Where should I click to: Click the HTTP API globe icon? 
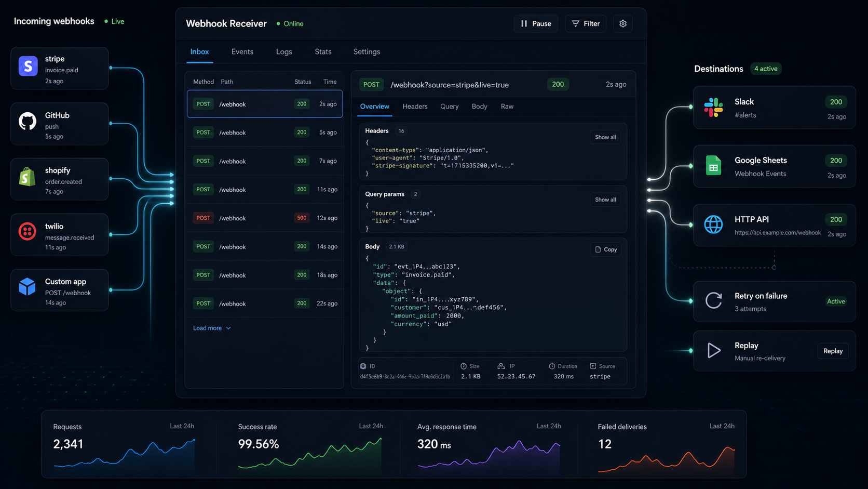(x=713, y=224)
